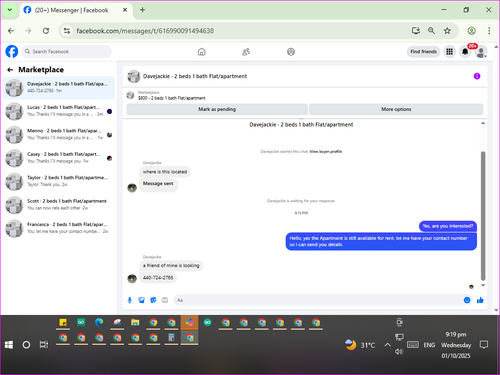Click the Aa message input field

[x=317, y=300]
